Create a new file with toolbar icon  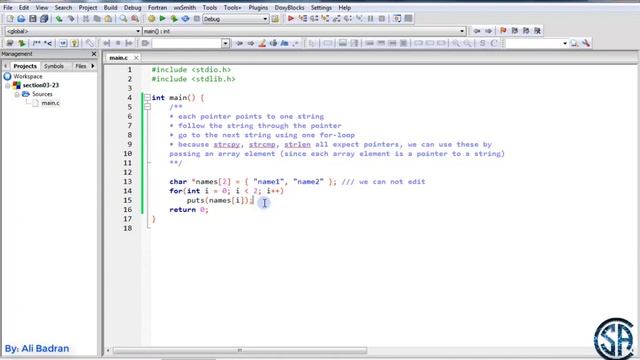[x=10, y=19]
